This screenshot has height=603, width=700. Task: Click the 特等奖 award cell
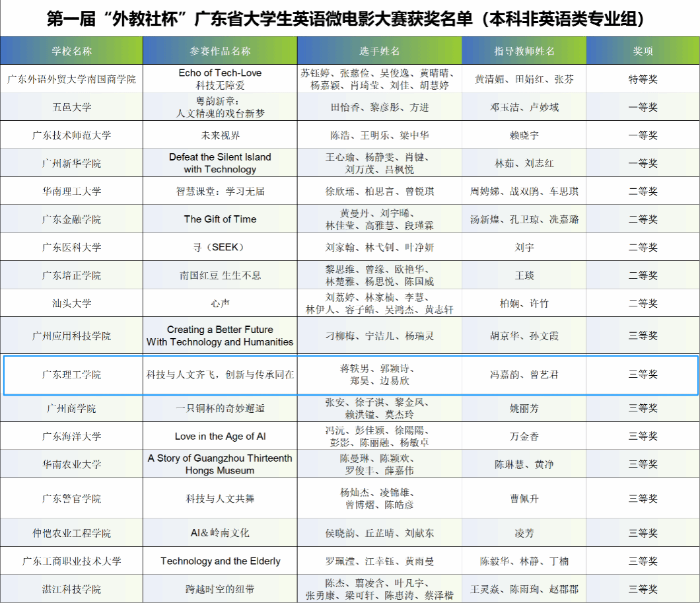point(643,79)
